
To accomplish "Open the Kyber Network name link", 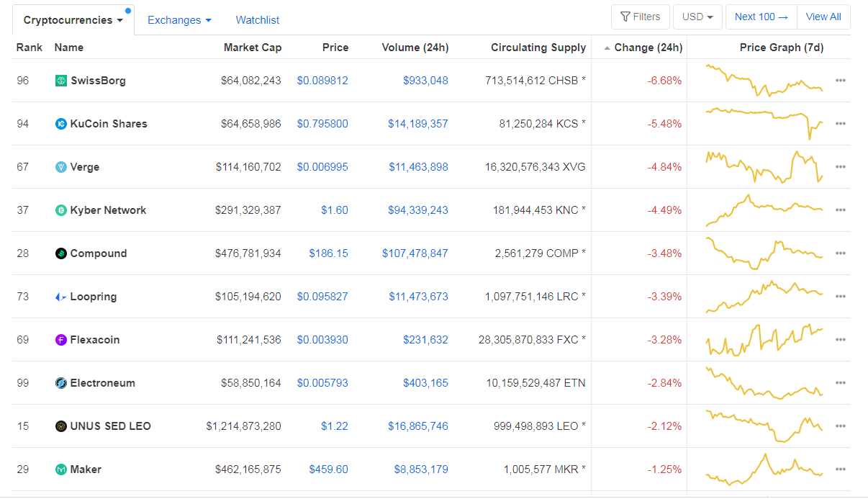I will (x=108, y=210).
